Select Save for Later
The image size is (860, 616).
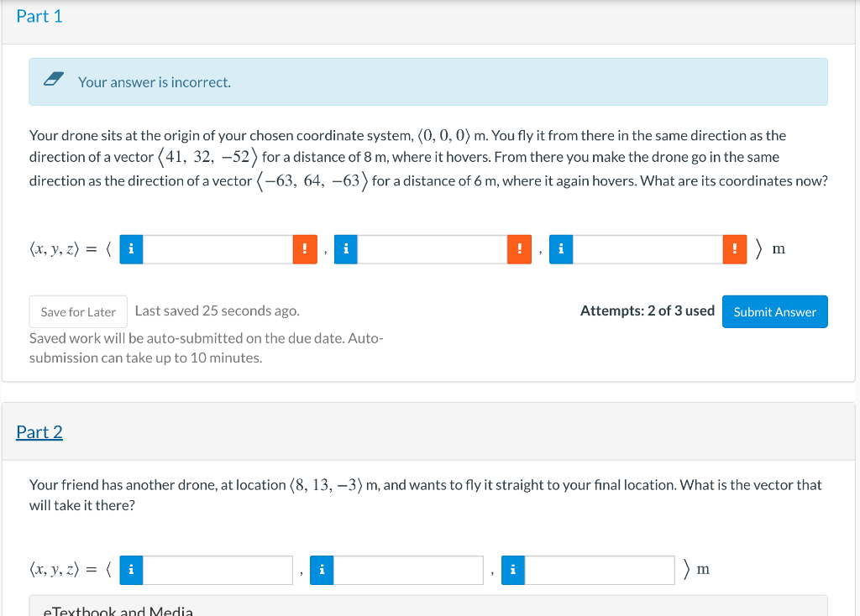(x=78, y=311)
